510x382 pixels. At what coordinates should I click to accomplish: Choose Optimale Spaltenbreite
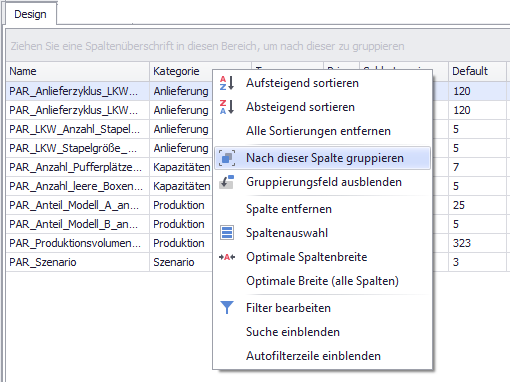pos(322,257)
